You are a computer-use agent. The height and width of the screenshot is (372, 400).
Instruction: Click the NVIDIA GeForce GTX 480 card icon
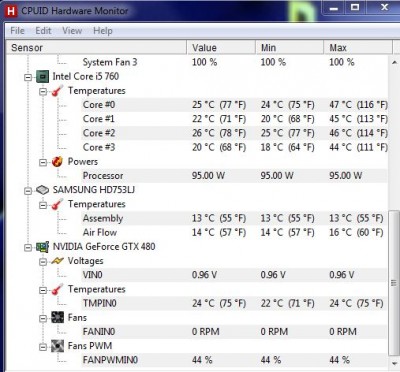pyautogui.click(x=42, y=247)
